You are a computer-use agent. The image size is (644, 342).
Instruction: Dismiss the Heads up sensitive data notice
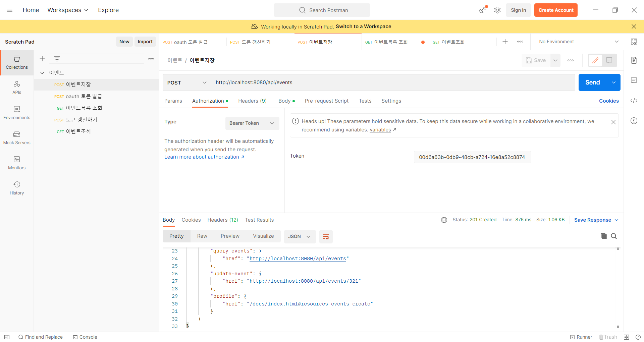tap(613, 122)
